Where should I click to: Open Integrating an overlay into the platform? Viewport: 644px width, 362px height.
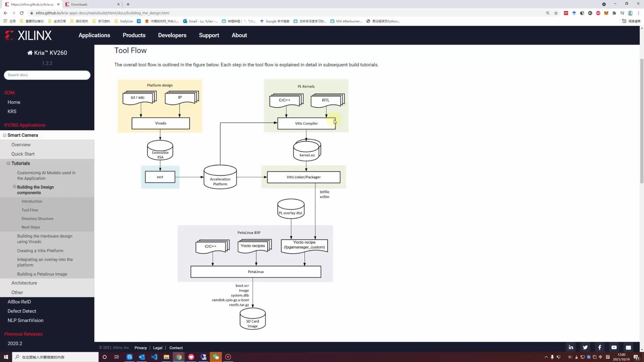[45, 262]
